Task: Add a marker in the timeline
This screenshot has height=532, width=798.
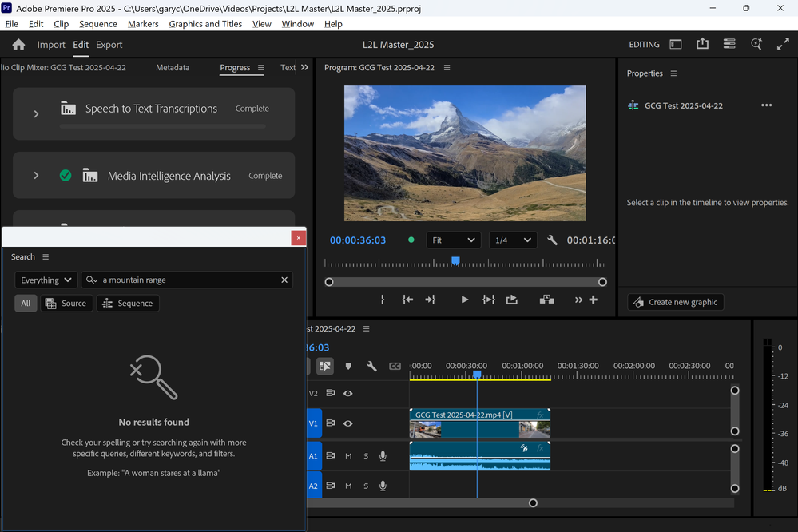Action: (x=348, y=366)
